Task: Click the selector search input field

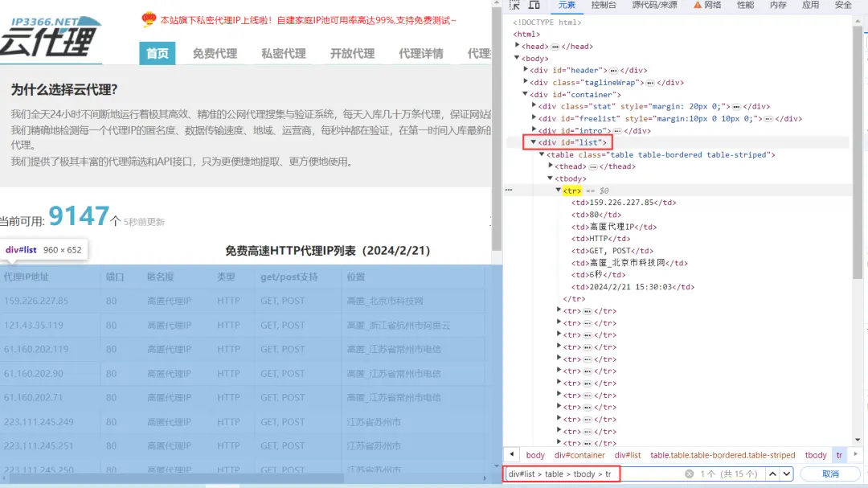Action: click(x=592, y=474)
